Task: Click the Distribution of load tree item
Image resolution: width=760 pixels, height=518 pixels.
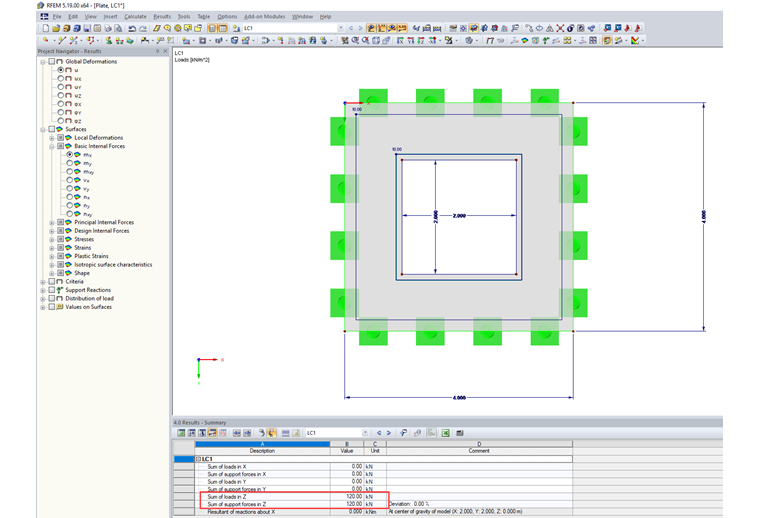Action: pyautogui.click(x=90, y=298)
